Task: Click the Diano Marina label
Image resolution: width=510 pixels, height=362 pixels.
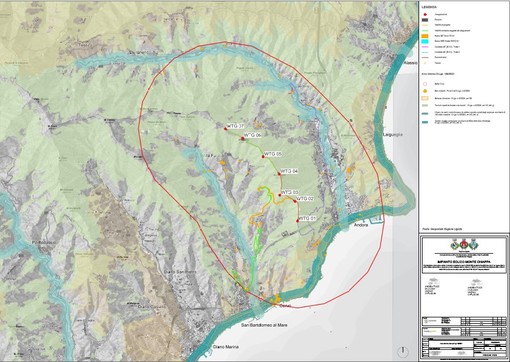Action: pyautogui.click(x=226, y=347)
